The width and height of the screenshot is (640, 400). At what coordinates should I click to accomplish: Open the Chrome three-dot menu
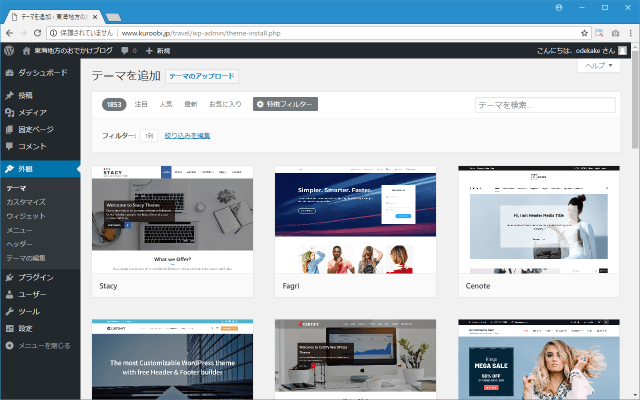click(631, 33)
